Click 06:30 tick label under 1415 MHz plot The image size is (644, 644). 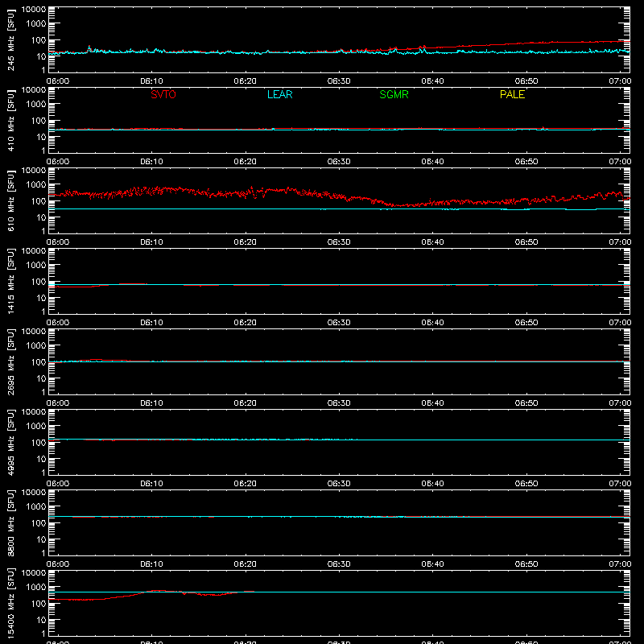339,323
